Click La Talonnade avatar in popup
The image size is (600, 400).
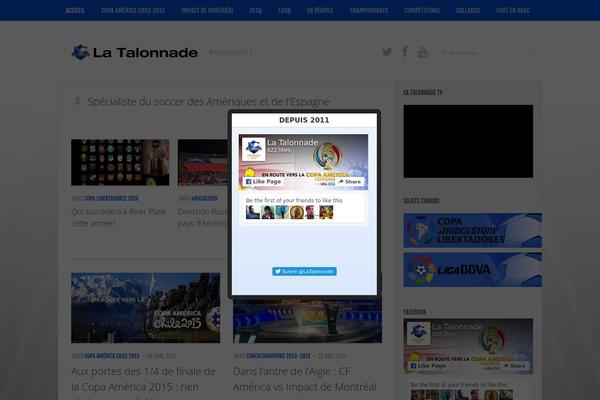point(254,149)
